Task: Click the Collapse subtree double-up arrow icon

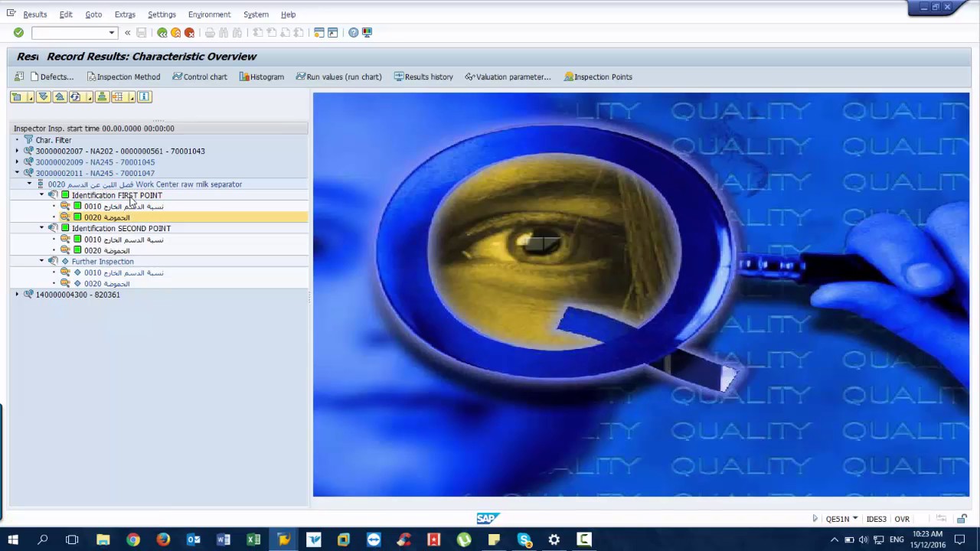Action: pos(59,97)
